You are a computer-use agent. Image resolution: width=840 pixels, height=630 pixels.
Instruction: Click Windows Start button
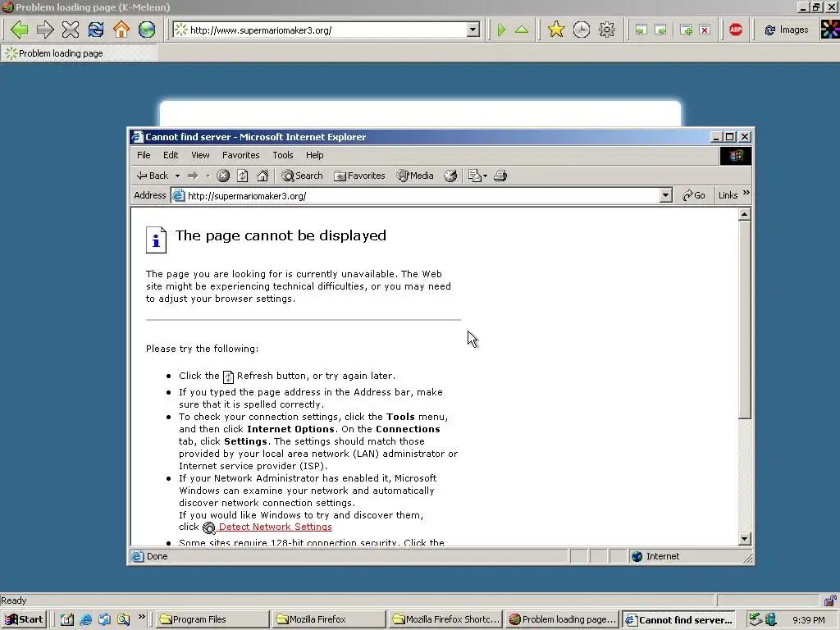[24, 619]
